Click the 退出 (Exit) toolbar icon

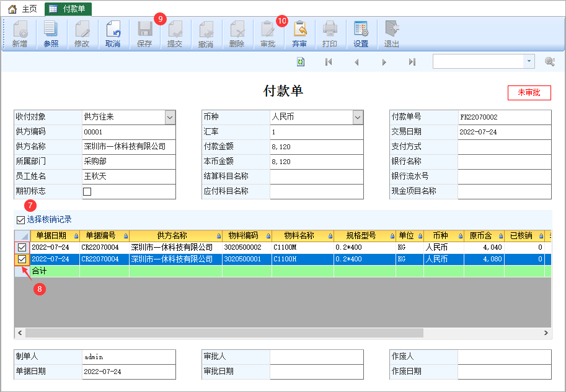click(392, 34)
